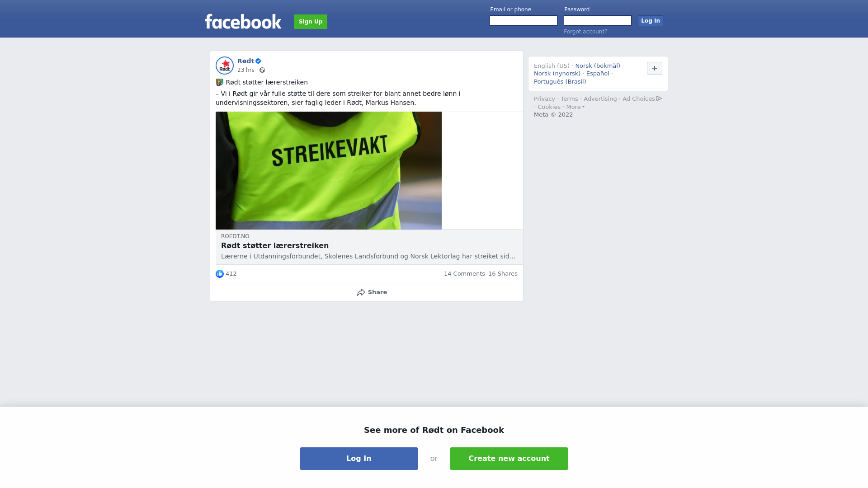Expand the More footer dropdown
Image resolution: width=868 pixels, height=488 pixels.
pyautogui.click(x=575, y=107)
